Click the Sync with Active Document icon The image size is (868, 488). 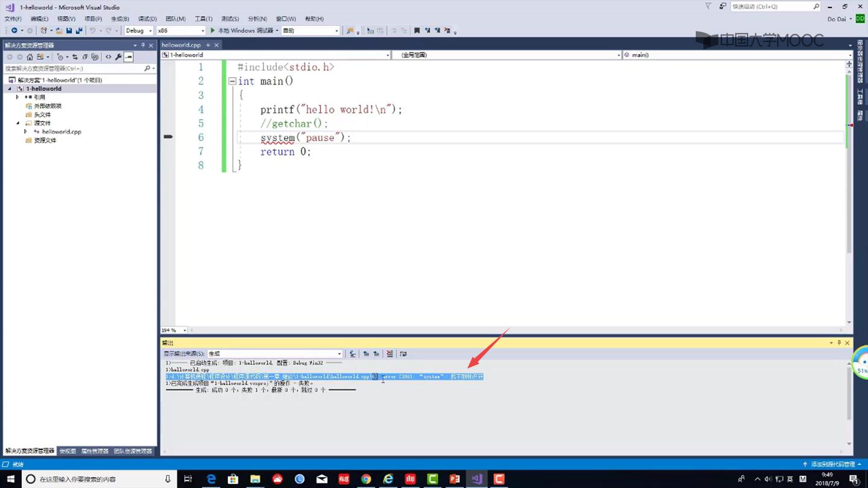coord(75,57)
